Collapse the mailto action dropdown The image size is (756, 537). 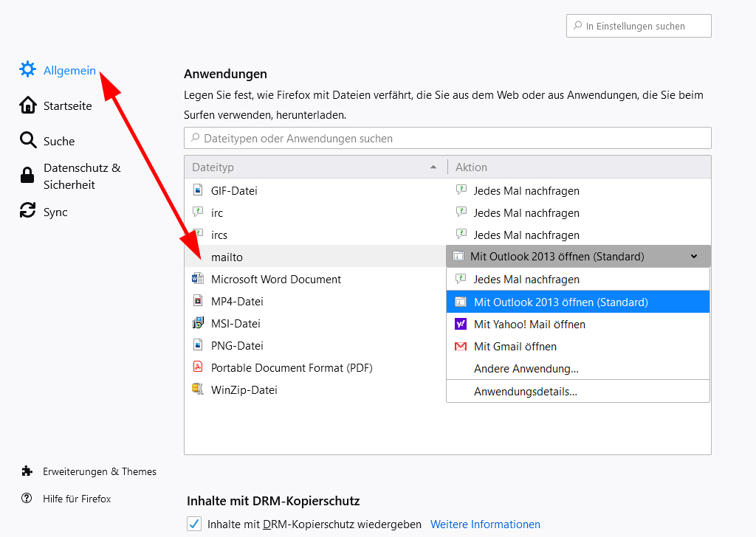693,257
